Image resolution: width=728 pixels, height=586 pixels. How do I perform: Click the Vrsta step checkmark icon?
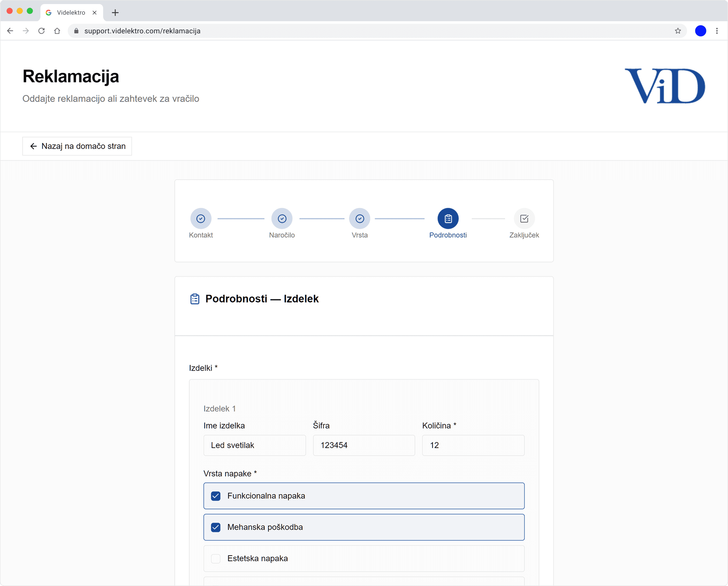click(360, 219)
